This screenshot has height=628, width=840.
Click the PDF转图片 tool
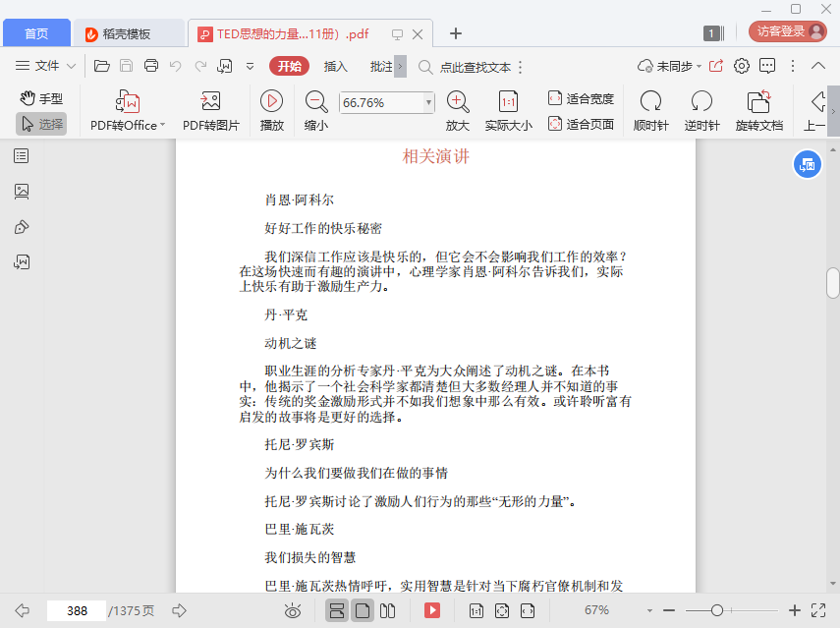[x=210, y=111]
